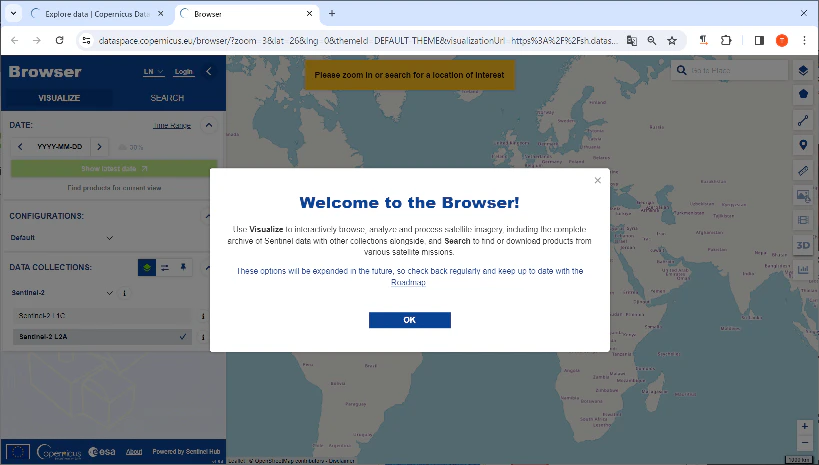Viewport: 819px width, 465px height.
Task: Close the Explore data Copernicus tab
Action: click(x=160, y=14)
